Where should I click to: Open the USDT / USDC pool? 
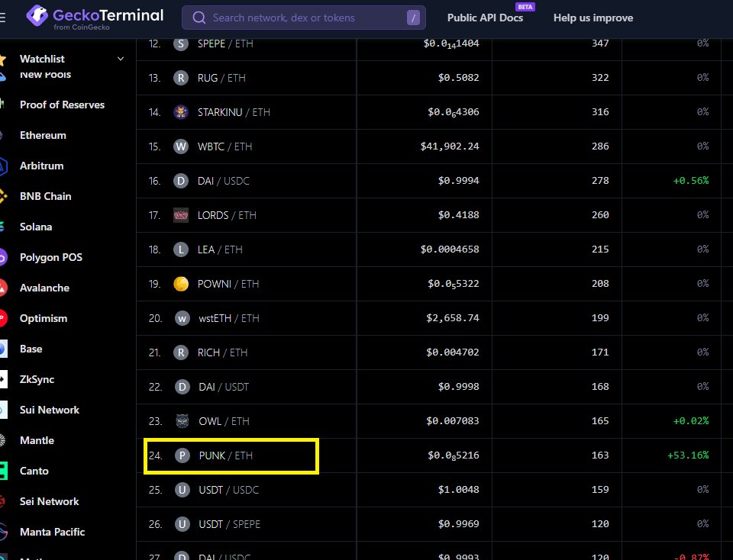tap(228, 490)
